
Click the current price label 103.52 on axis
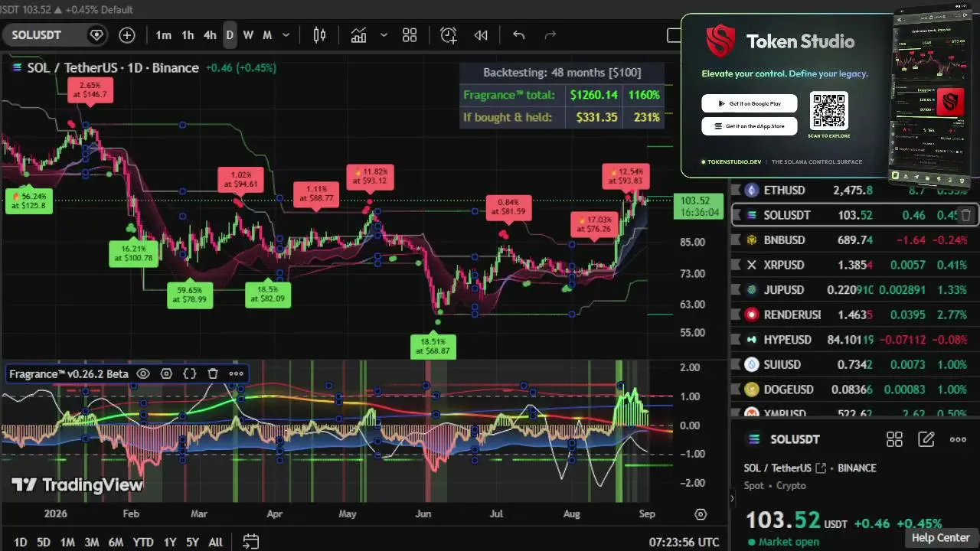[x=698, y=206]
